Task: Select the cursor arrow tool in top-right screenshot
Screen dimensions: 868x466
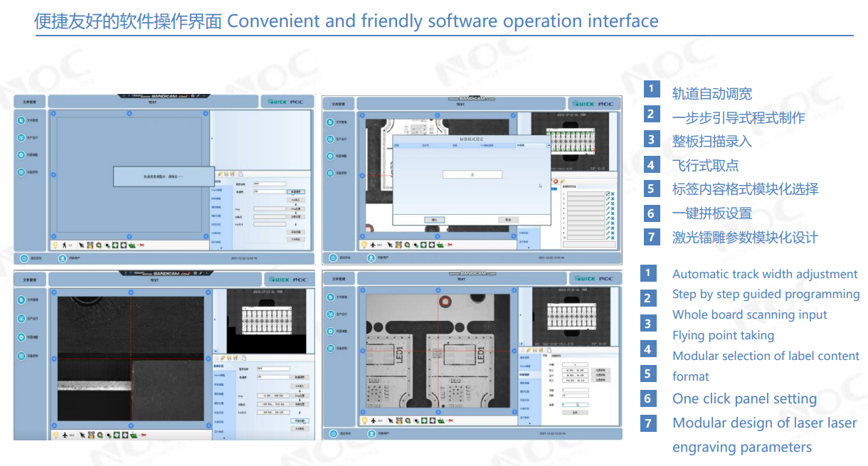Action: [x=389, y=244]
